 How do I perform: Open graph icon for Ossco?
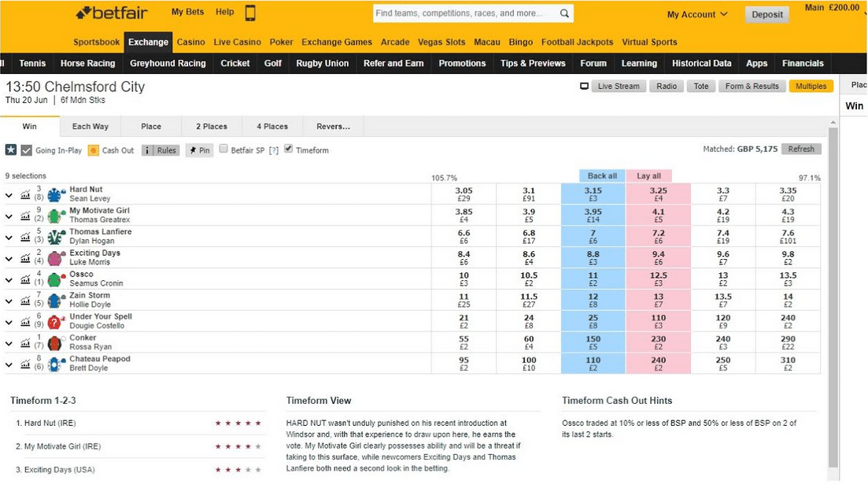pos(25,279)
